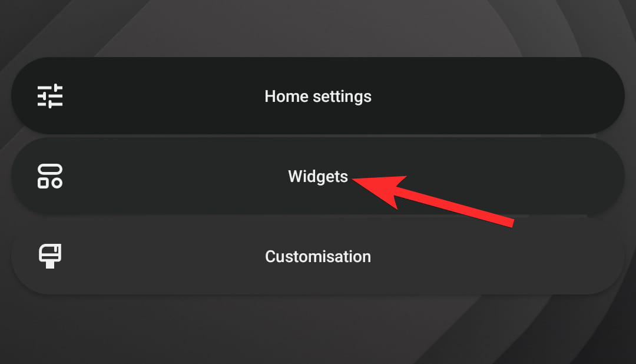This screenshot has height=364, width=636.
Task: Dismiss the menu by tapping the empty wallpaper
Action: tap(318, 331)
